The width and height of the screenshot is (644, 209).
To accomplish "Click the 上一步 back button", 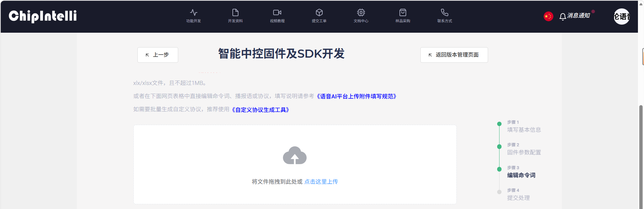I will (158, 55).
